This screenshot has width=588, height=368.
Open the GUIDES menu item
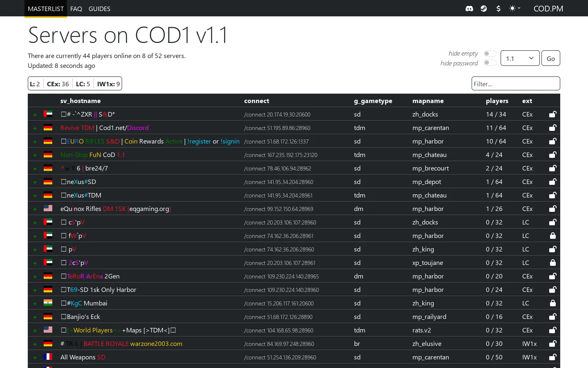[x=99, y=9]
